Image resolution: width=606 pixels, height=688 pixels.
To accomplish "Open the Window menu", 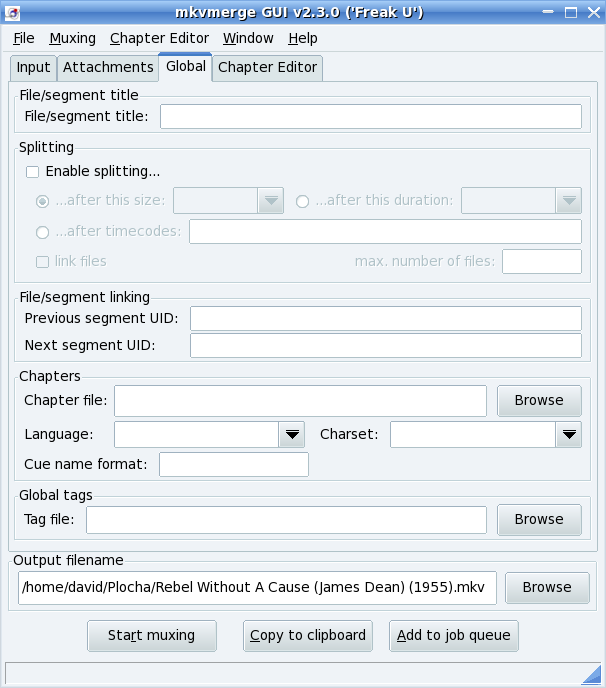I will (248, 38).
